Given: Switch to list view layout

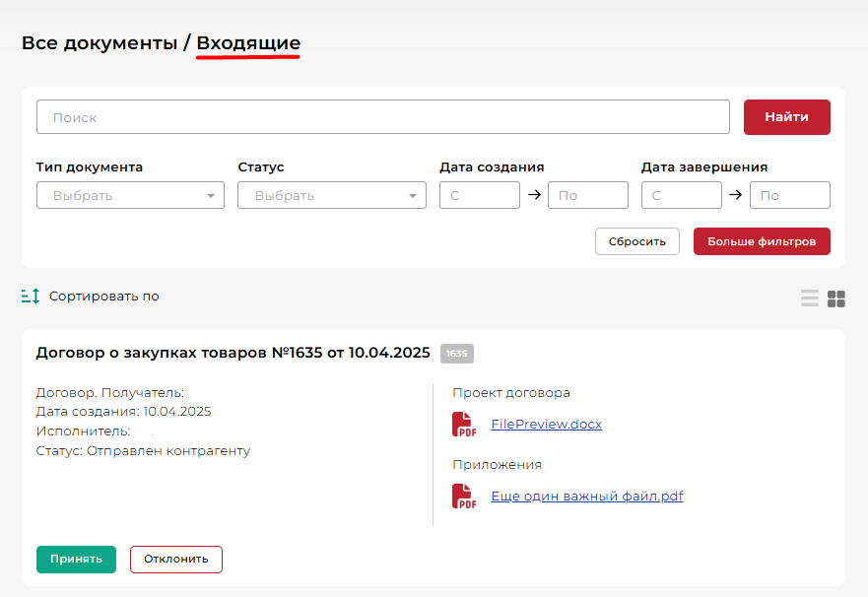Looking at the screenshot, I should [x=810, y=298].
